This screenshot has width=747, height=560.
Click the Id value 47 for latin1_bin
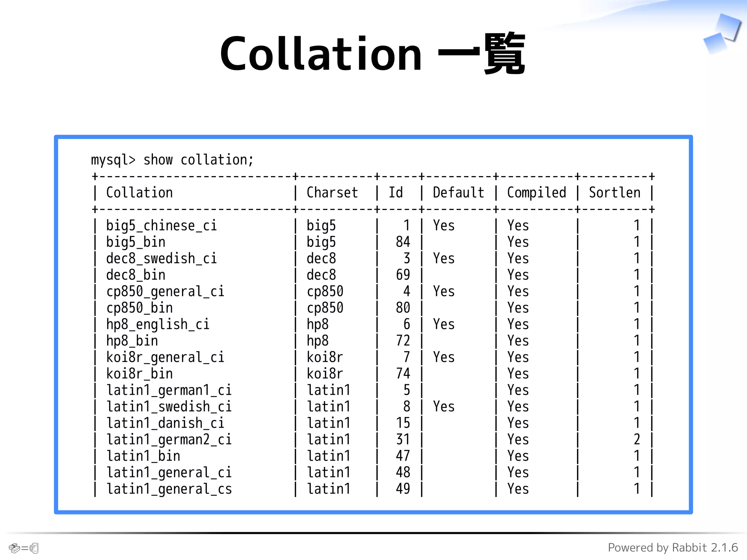pyautogui.click(x=403, y=456)
